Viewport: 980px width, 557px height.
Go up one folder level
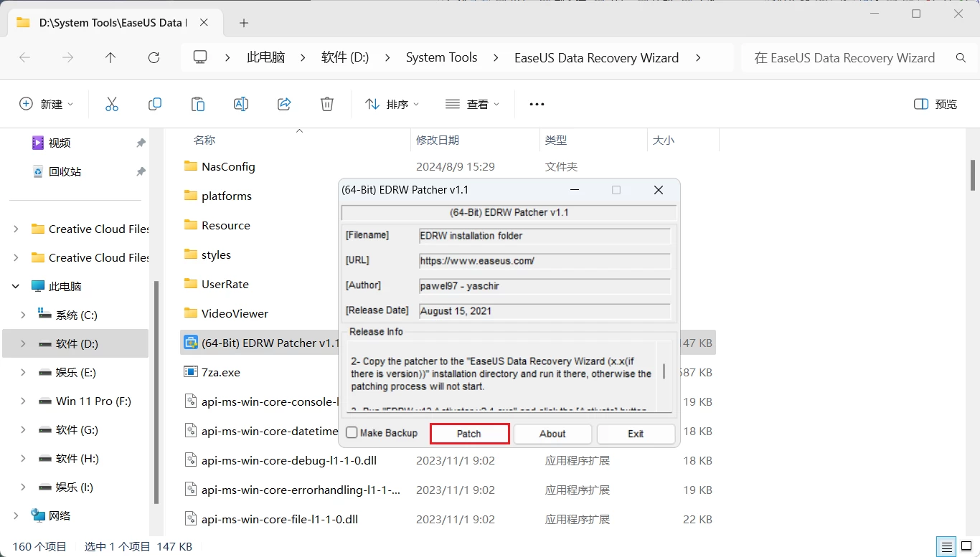pyautogui.click(x=110, y=58)
